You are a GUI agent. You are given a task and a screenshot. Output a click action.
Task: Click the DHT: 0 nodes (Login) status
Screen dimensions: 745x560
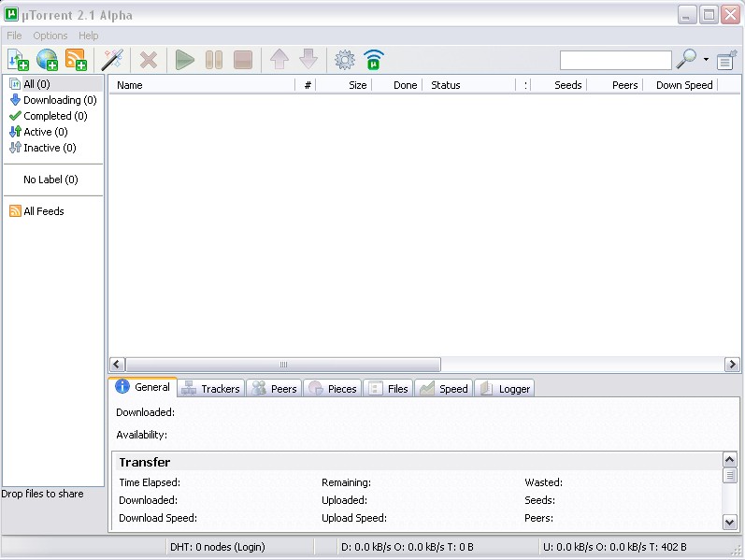(218, 547)
